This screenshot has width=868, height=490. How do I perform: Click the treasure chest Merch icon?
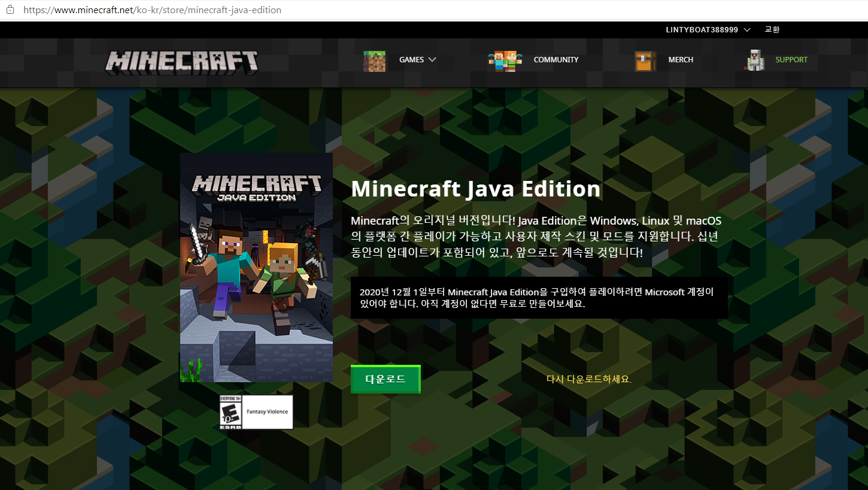(645, 61)
